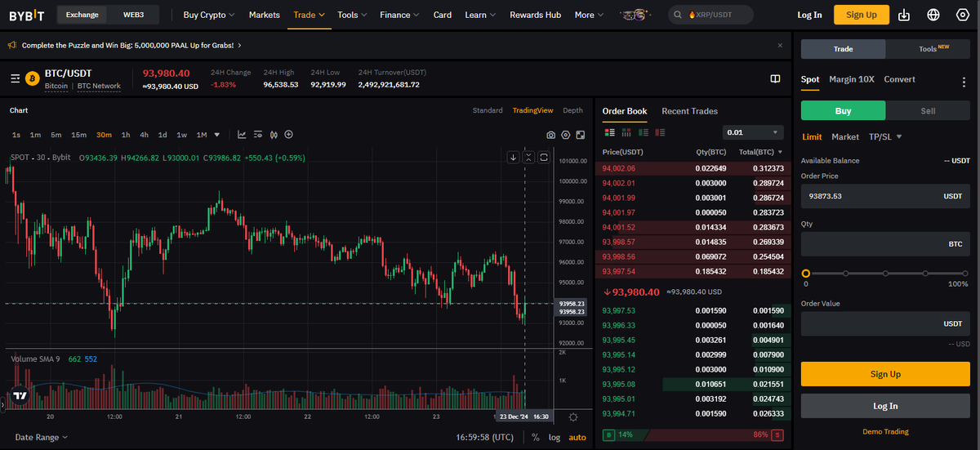980x450 pixels.
Task: Click the Bybit logo
Action: point(27,15)
